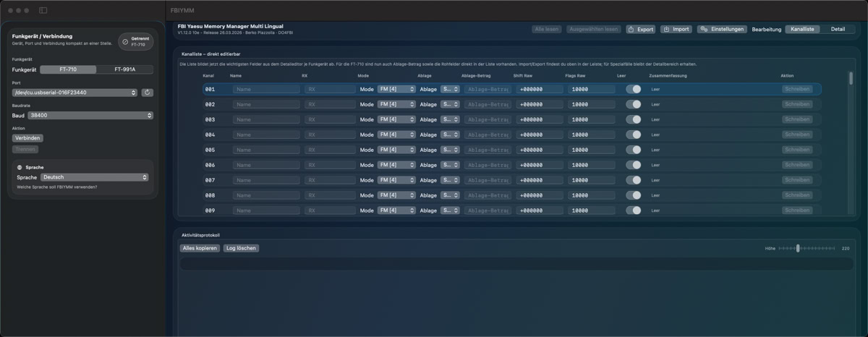Click the Alles kopieren button
The height and width of the screenshot is (337, 868).
[x=200, y=248]
